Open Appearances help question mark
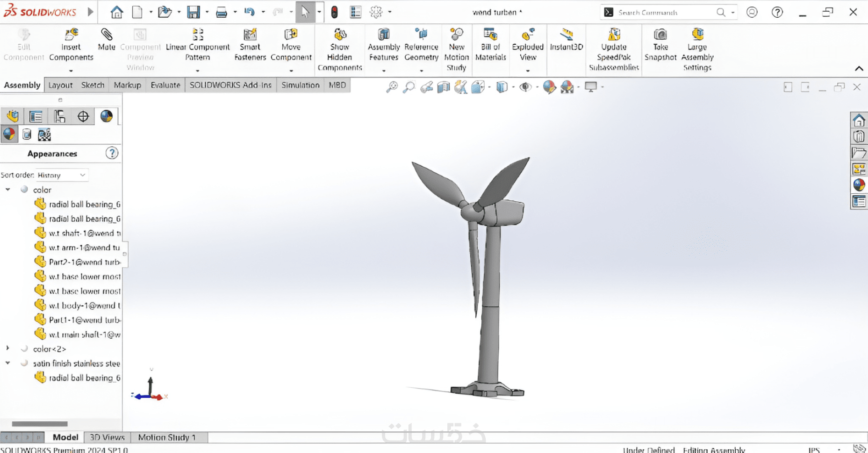This screenshot has height=453, width=868. [112, 153]
